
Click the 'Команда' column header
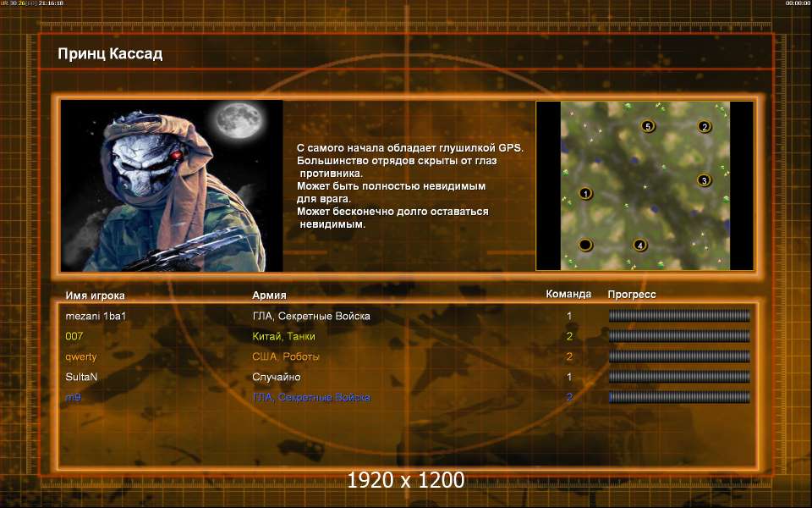pos(568,295)
